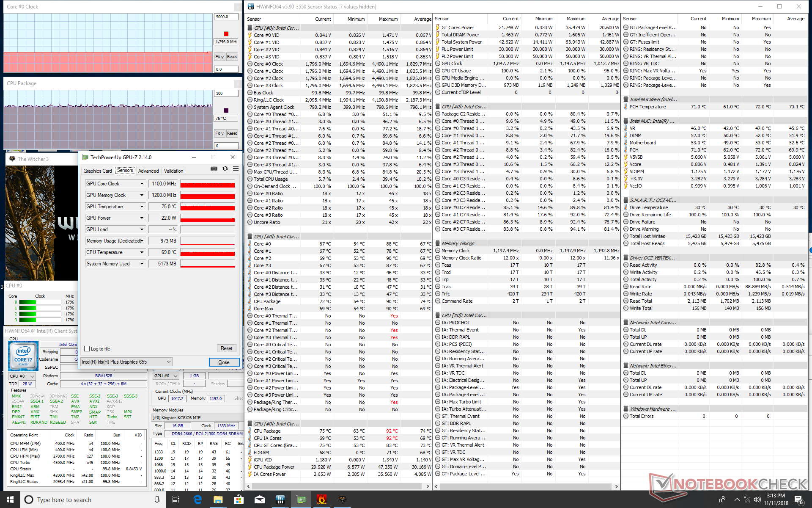Click the GT Cores Power sensor row icon

coord(438,28)
